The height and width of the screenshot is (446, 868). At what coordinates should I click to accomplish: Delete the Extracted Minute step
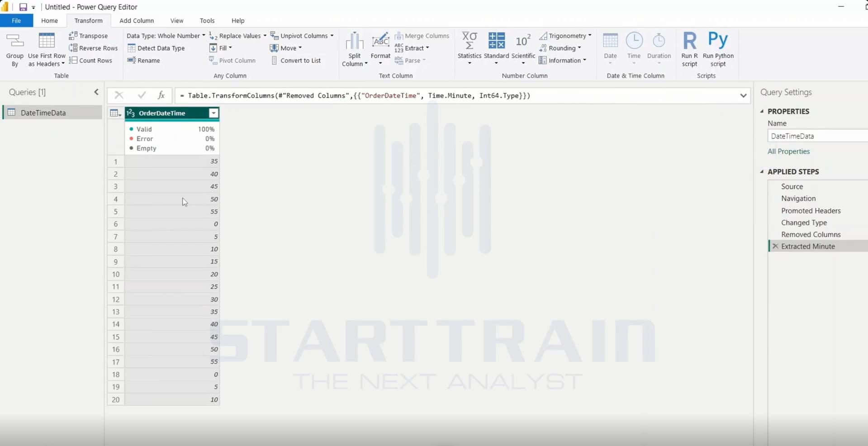775,246
